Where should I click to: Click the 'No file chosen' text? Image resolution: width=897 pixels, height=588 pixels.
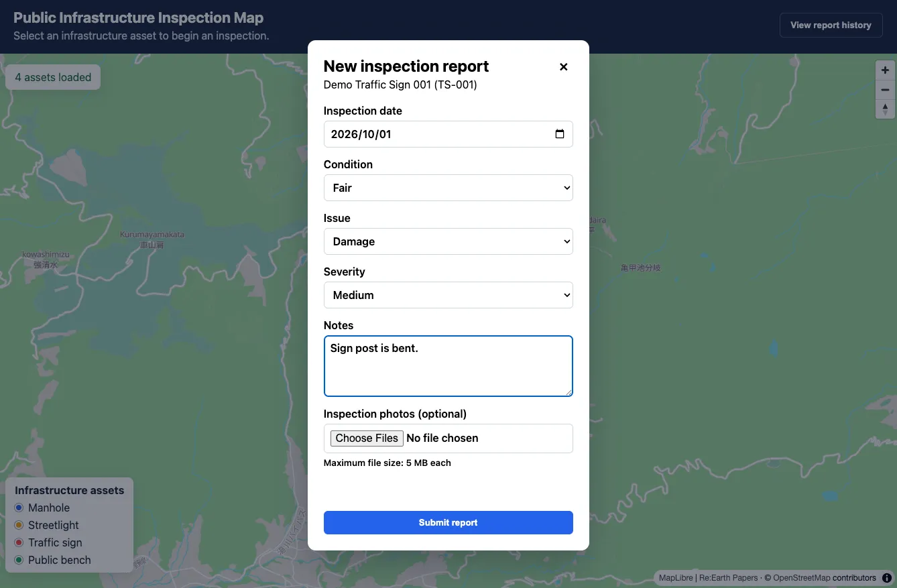442,438
